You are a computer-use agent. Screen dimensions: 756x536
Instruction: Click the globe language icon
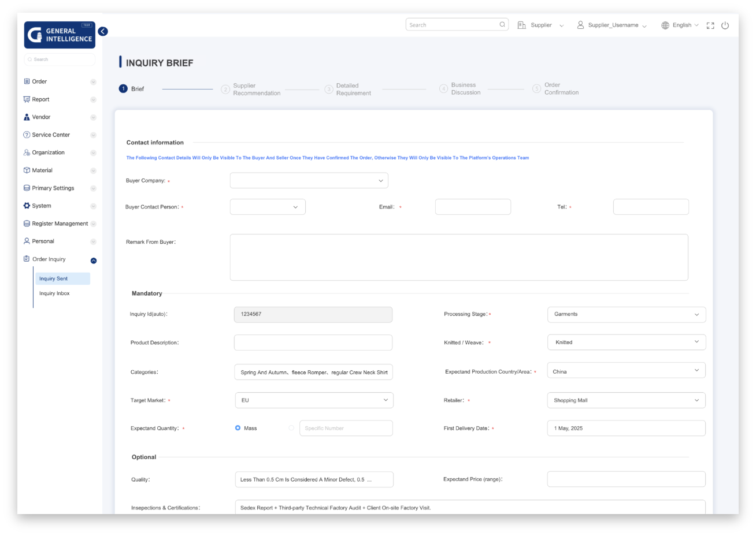click(665, 25)
